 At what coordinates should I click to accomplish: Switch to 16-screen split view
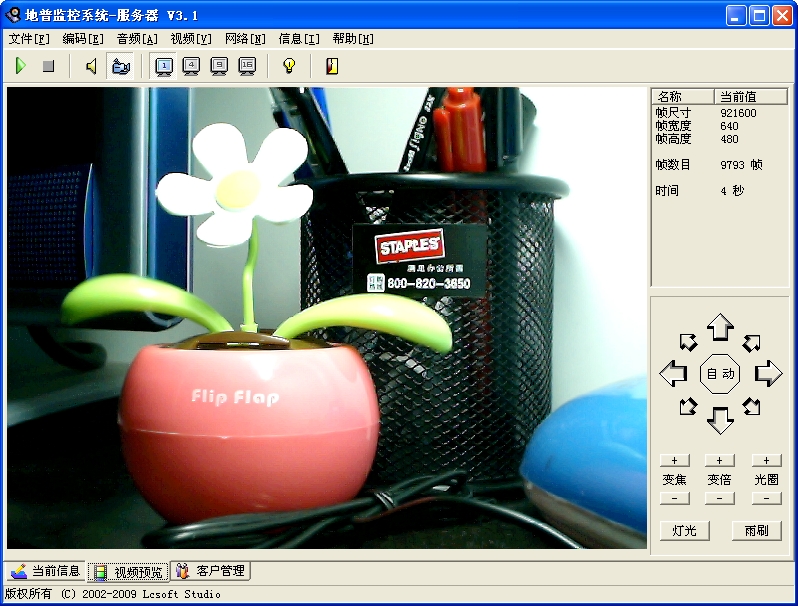click(x=248, y=67)
